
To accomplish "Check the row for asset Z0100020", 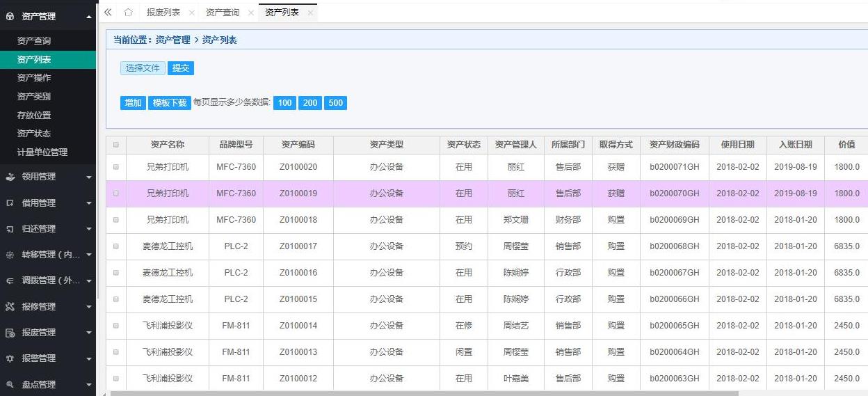I will click(115, 167).
